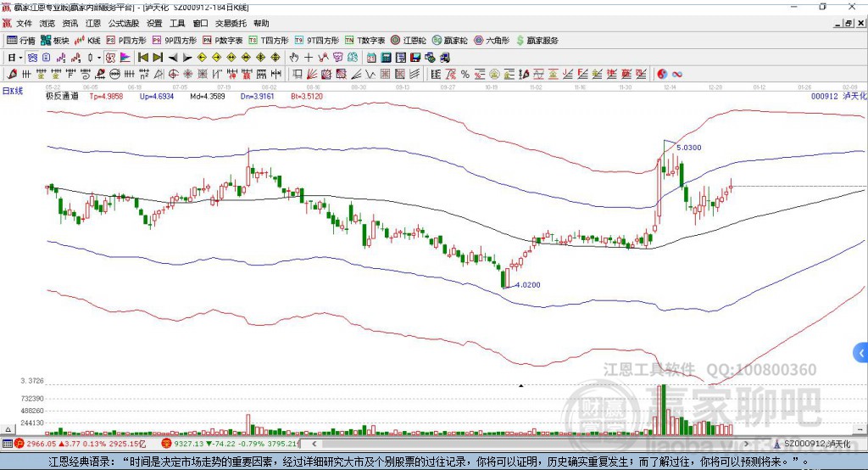The image size is (868, 470).
Task: Toggle the highlighted blue chart-overlay icon
Action: (x=33, y=57)
